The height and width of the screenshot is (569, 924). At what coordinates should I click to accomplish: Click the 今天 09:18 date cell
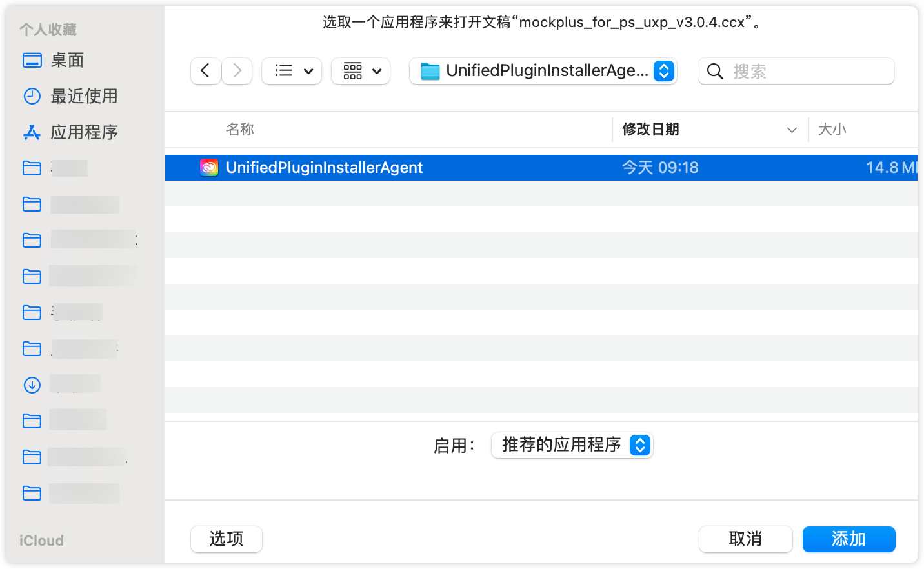point(660,168)
